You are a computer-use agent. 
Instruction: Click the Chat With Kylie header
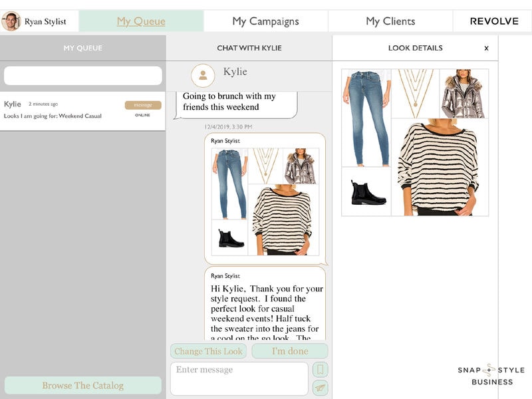[249, 48]
